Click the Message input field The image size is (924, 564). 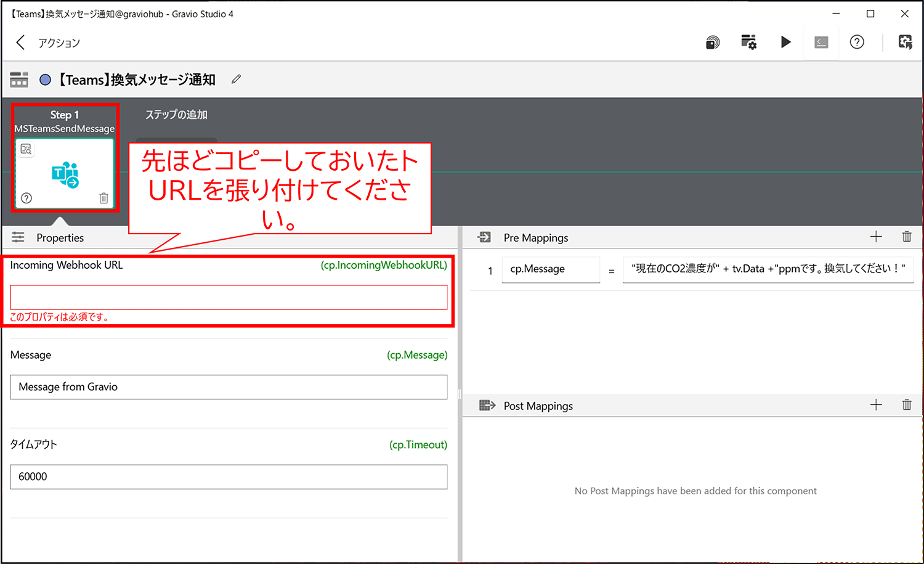click(x=229, y=387)
